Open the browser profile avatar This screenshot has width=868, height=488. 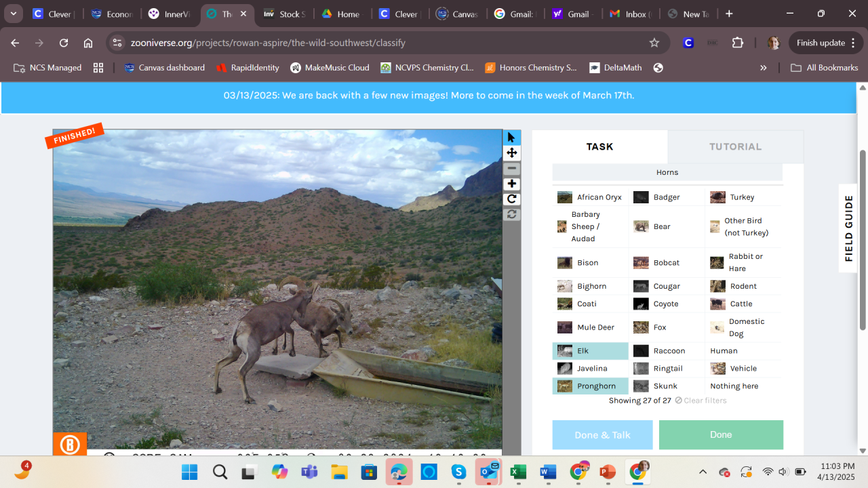pos(774,43)
